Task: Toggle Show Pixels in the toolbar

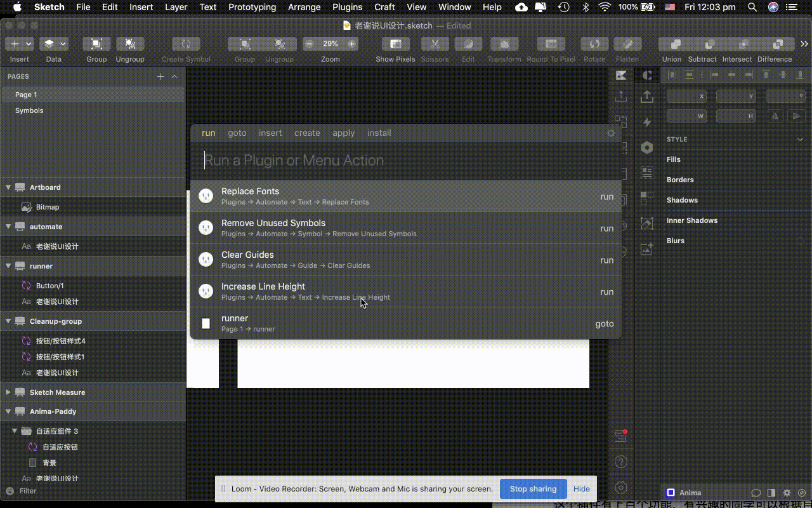Action: [395, 44]
